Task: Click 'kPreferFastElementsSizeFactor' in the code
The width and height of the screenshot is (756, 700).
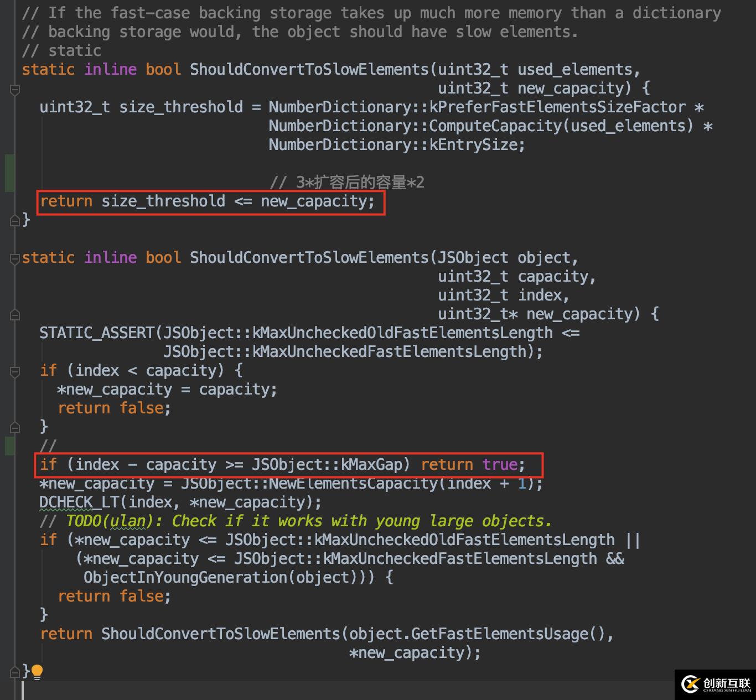Action: click(x=557, y=107)
